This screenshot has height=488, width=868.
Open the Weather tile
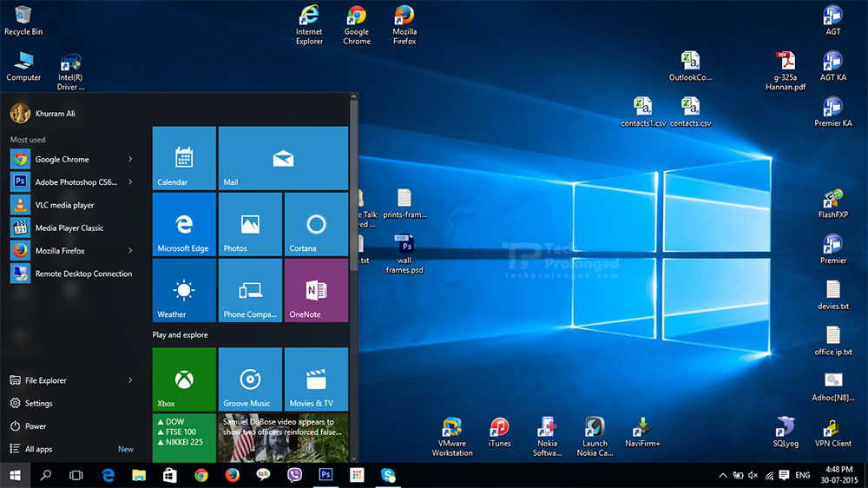pos(184,290)
